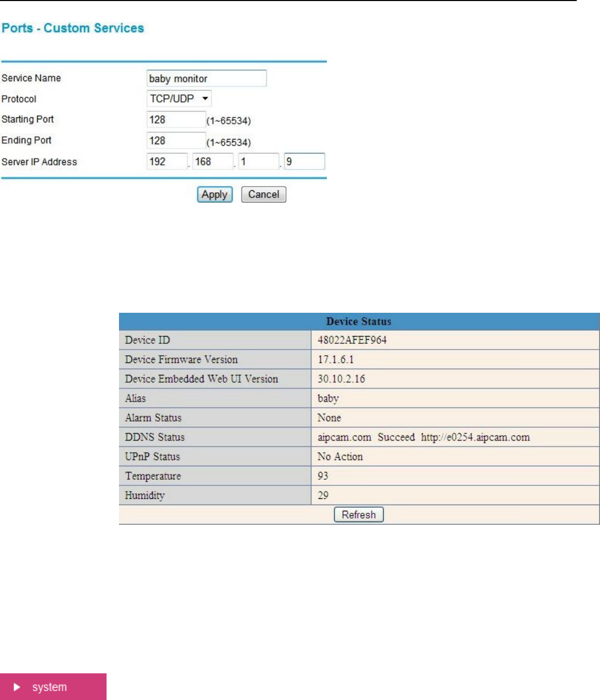Click the Alias value baby
This screenshot has height=700, width=600.
coord(328,399)
